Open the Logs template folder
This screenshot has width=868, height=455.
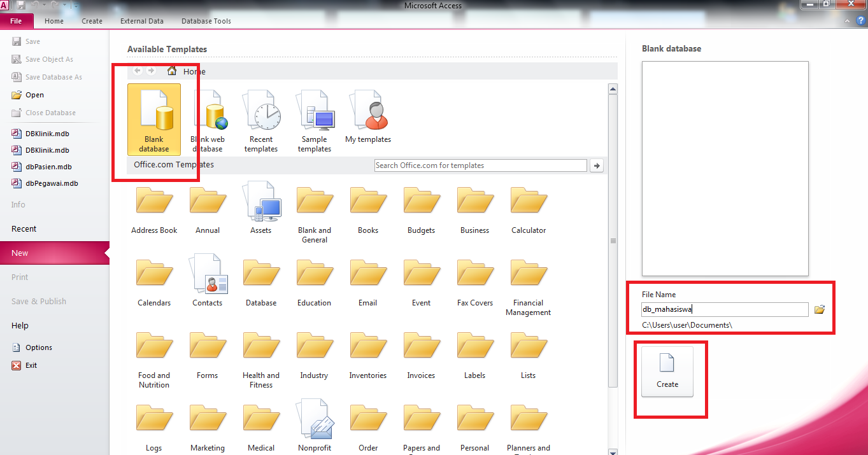(x=154, y=427)
